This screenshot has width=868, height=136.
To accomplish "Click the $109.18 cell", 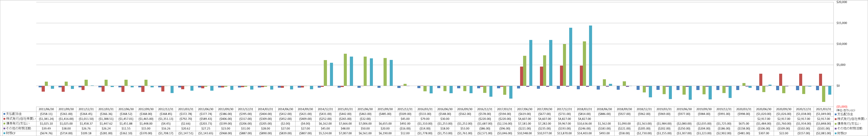I will [x=86, y=133].
